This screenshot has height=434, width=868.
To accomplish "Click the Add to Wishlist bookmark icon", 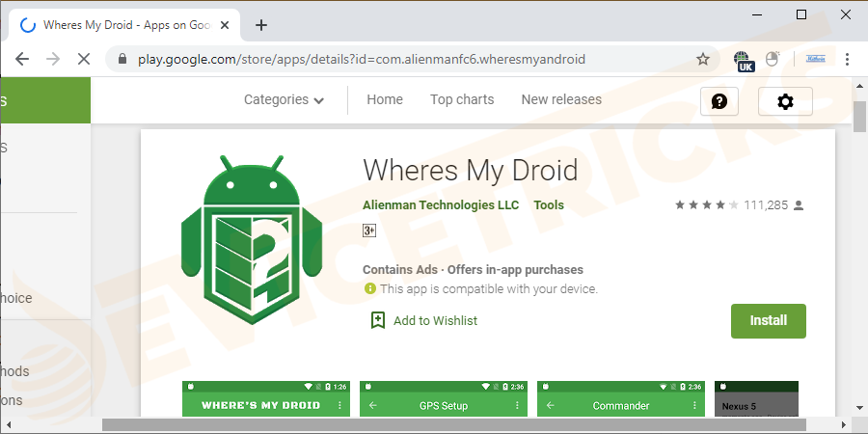I will 378,320.
